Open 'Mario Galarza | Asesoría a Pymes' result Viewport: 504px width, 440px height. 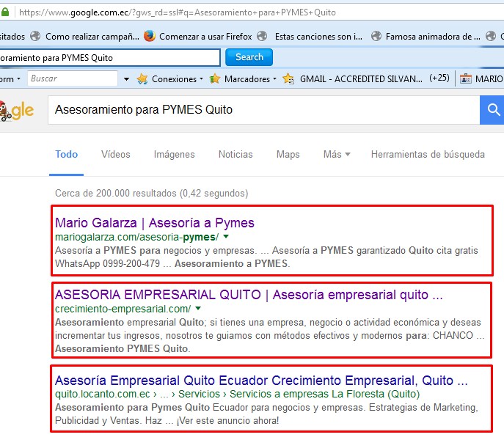tap(154, 222)
